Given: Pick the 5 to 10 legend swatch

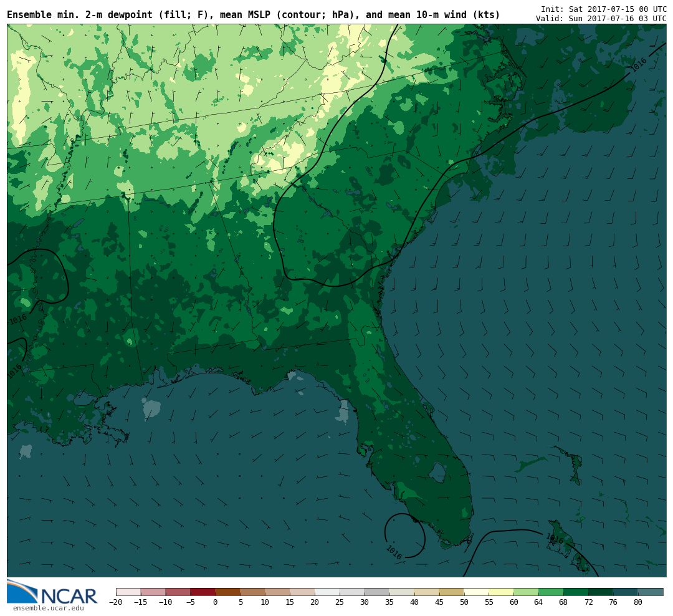Looking at the screenshot, I should point(253,592).
